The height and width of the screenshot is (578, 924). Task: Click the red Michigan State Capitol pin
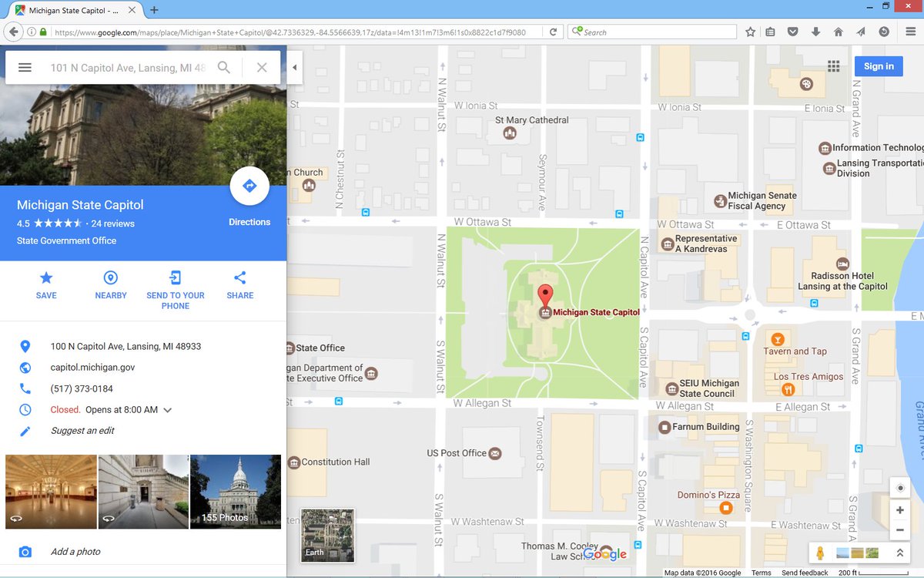(x=545, y=297)
